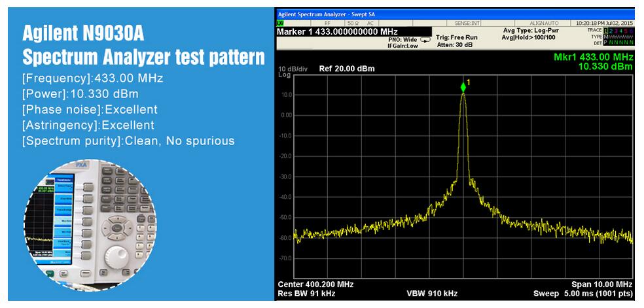Click the 'Atten: 30 dB' label
Viewport: 644px width, 308px height.
click(x=454, y=44)
